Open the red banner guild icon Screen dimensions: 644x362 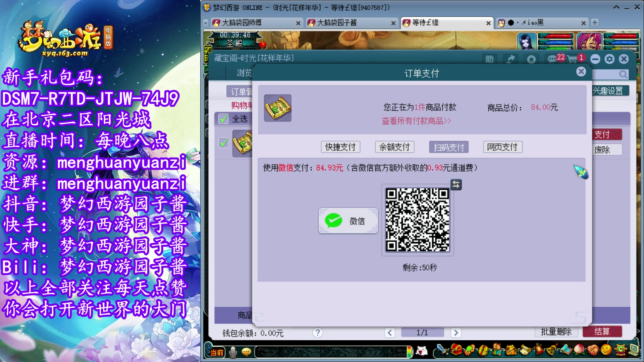tap(539, 349)
